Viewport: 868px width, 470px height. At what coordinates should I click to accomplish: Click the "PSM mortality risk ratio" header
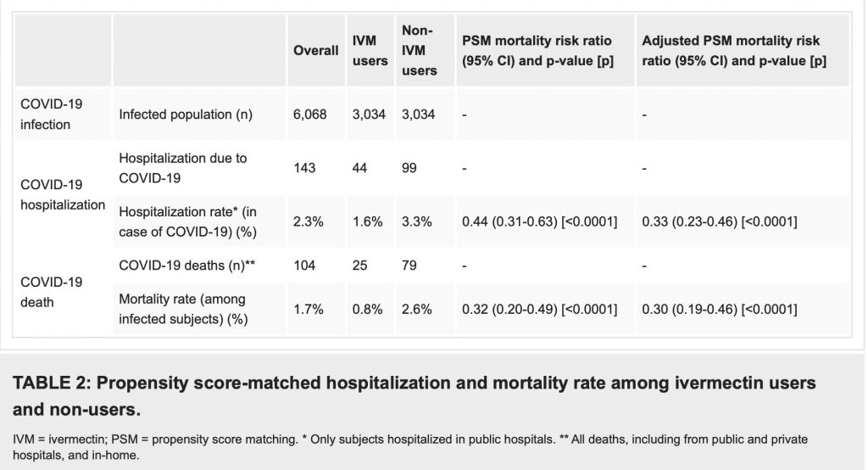(537, 51)
